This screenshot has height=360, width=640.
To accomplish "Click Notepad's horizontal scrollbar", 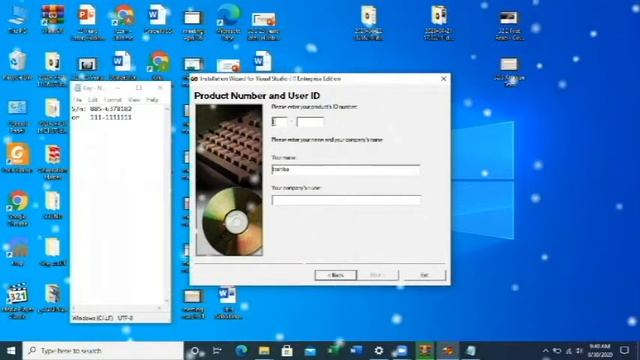I will 118,308.
